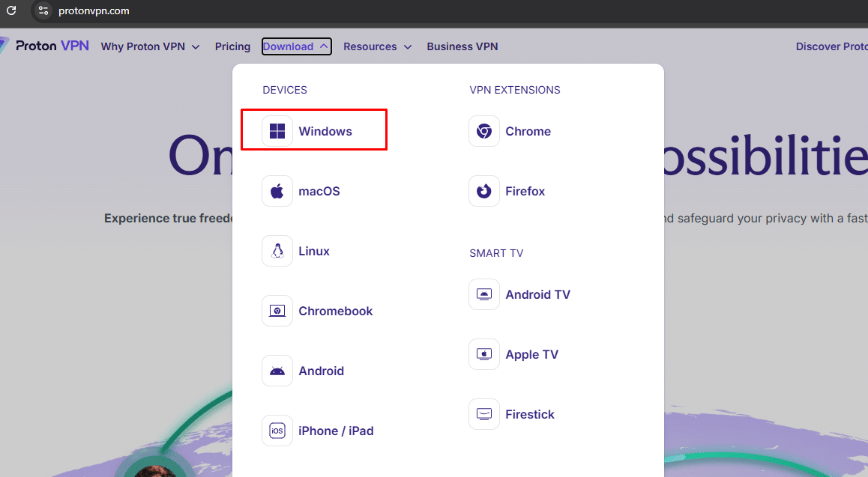Expand the Why Proton VPN menu
The height and width of the screenshot is (477, 868).
tap(150, 46)
